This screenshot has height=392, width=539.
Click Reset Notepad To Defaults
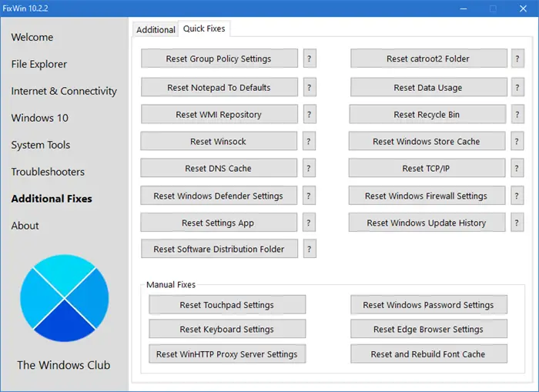click(x=219, y=87)
